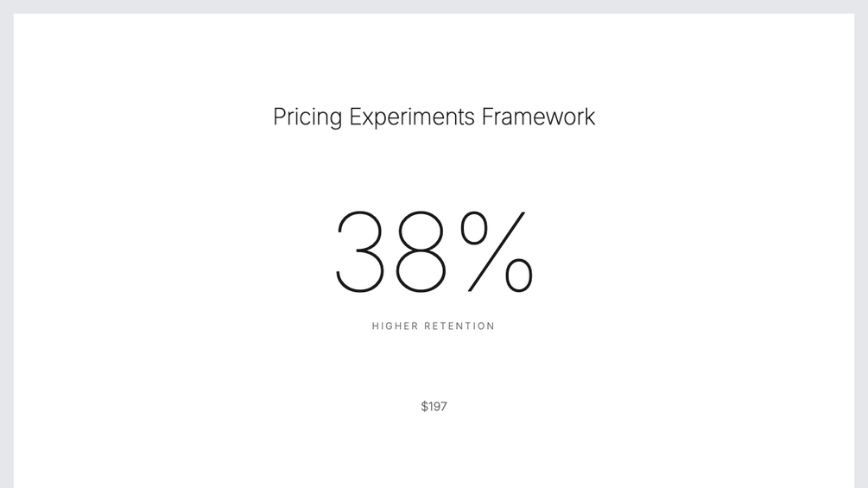Click empty white space below the $197 text
The image size is (868, 488).
(x=434, y=453)
